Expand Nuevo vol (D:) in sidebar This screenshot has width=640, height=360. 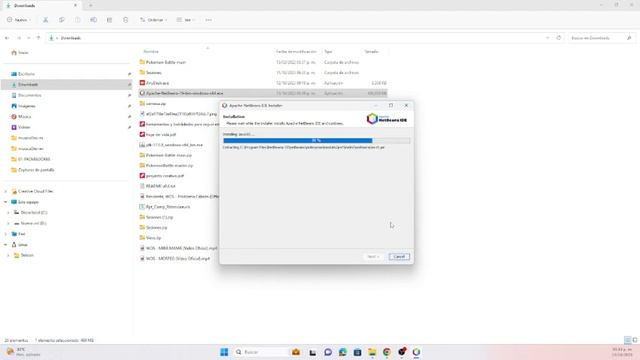pyautogui.click(x=9, y=223)
